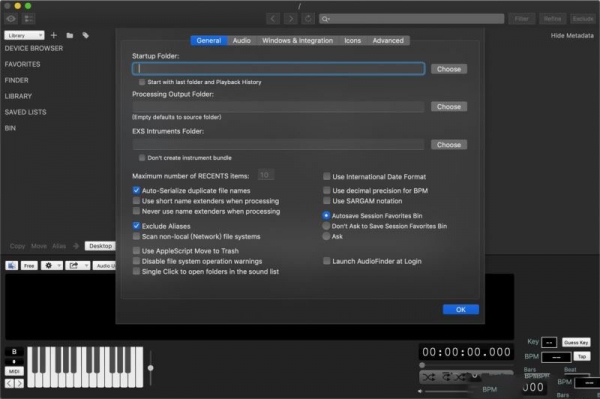The width and height of the screenshot is (600, 399).
Task: Click the arrow icon next to Alias
Action: click(x=75, y=246)
